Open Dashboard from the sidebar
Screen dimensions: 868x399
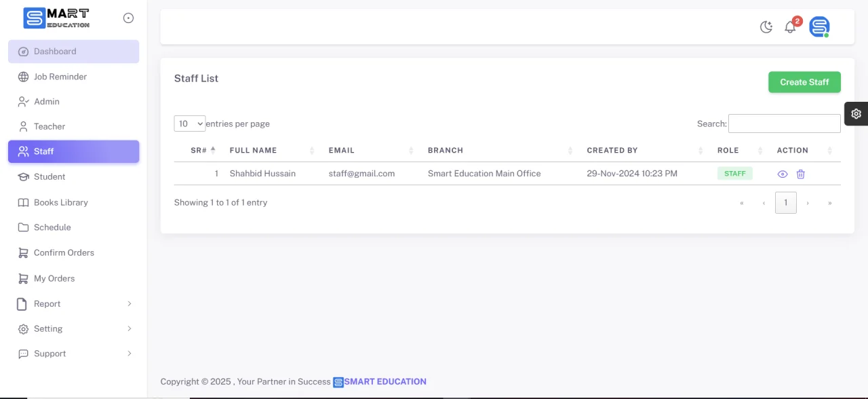point(73,52)
